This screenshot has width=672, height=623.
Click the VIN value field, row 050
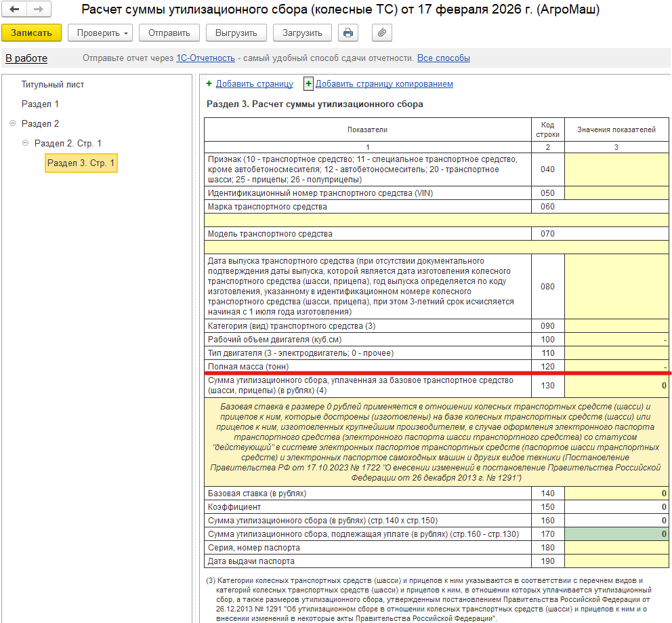616,193
